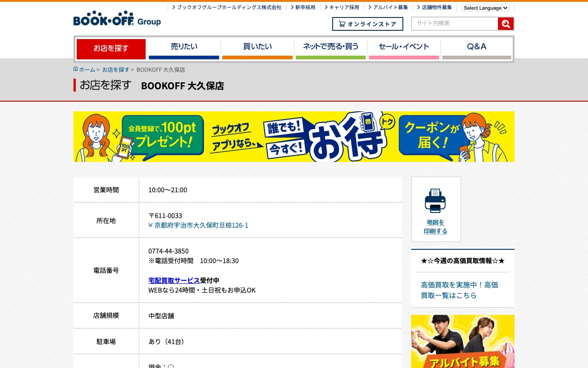Click the 中型店舗 store size value
The image size is (588, 368).
161,316
